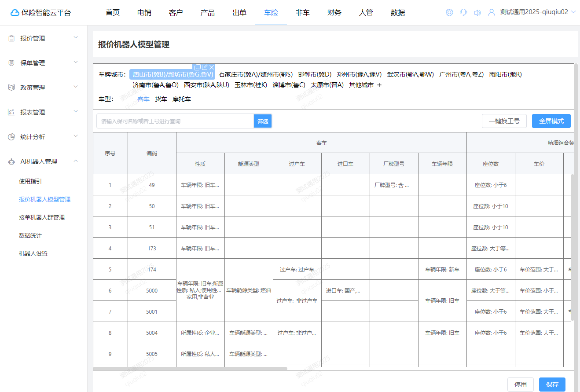Open the 出单 top menu
This screenshot has width=580, height=392.
239,13
